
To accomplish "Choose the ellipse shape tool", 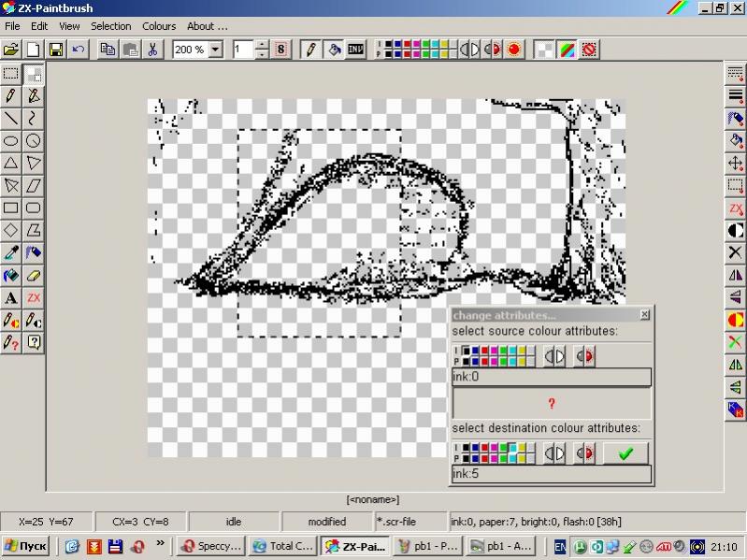I will pos(11,140).
